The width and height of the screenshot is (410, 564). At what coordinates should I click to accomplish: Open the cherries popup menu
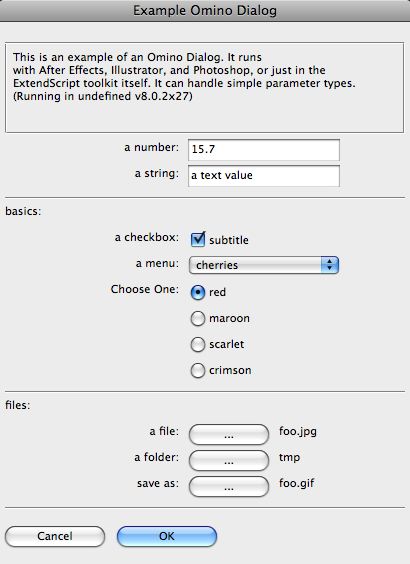pyautogui.click(x=264, y=265)
